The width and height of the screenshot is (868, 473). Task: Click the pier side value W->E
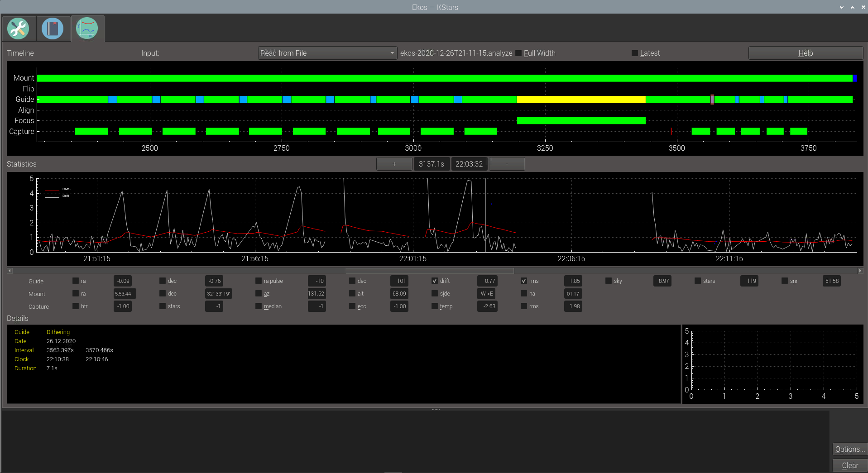click(x=486, y=293)
